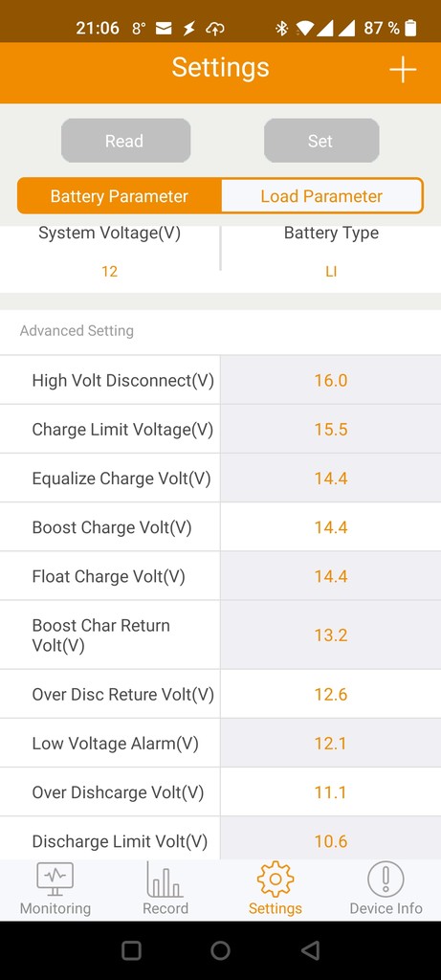The height and width of the screenshot is (980, 441).
Task: Tap the Read button
Action: pyautogui.click(x=125, y=141)
